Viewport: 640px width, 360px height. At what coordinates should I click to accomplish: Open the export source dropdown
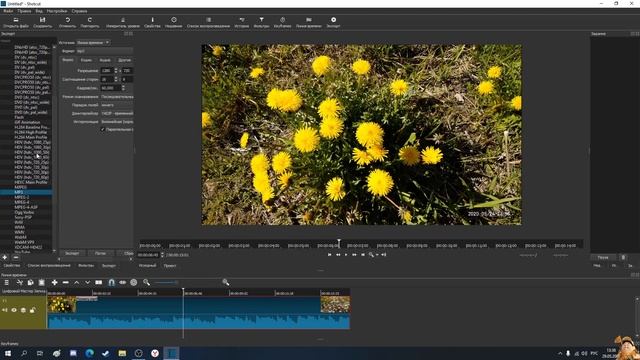[93, 42]
